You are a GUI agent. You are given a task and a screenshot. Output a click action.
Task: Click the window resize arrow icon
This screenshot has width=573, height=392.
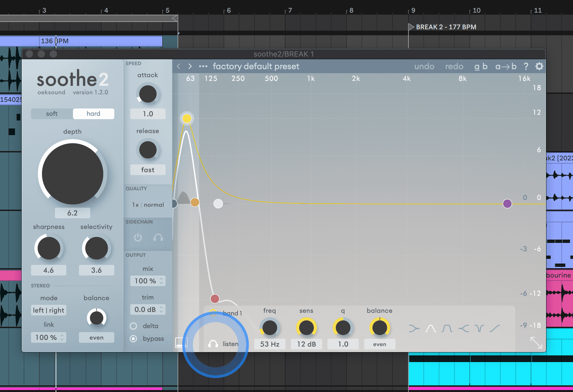click(x=536, y=342)
